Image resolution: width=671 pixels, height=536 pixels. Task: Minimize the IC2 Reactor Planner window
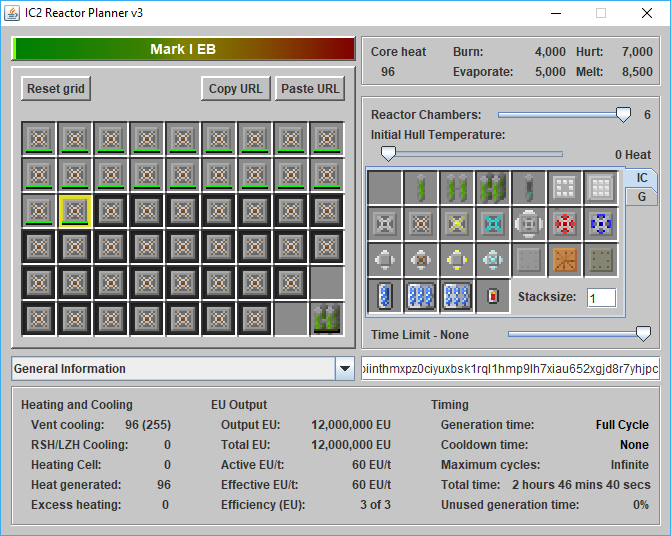click(556, 13)
